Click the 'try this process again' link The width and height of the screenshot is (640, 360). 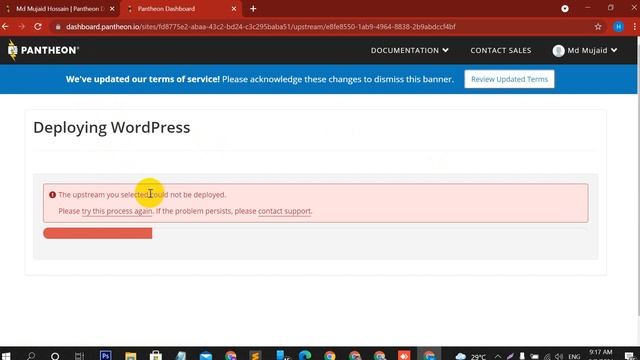117,211
